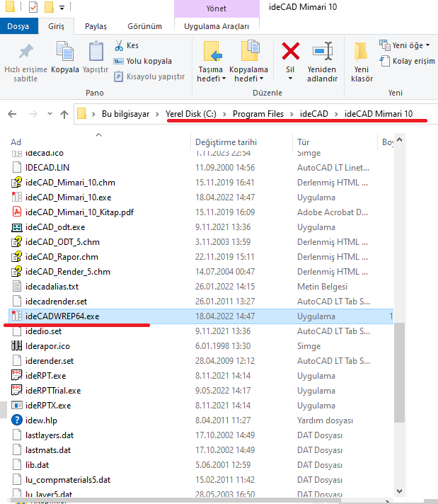The width and height of the screenshot is (438, 504).
Task: Go back with the left arrow
Action: click(x=12, y=114)
